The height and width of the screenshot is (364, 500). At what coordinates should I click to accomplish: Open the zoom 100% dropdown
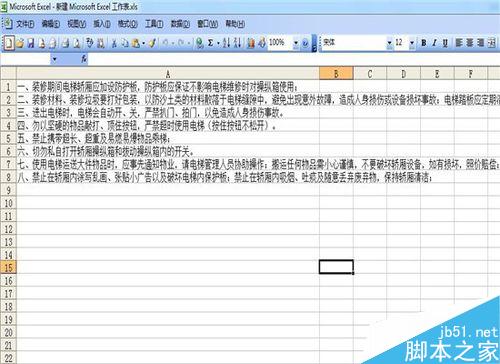point(295,43)
